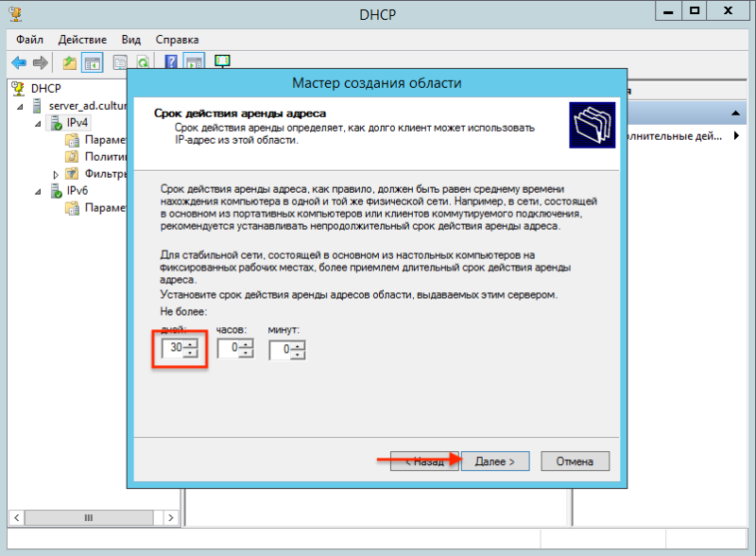
Task: Select the Политики folder icon under IPv4
Action: point(72,156)
